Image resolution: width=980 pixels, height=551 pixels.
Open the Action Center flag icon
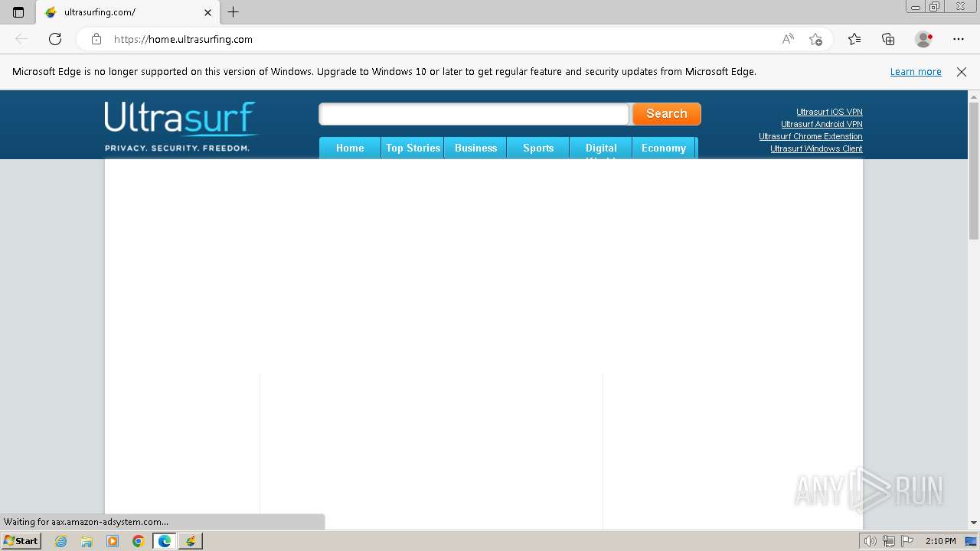coord(906,541)
